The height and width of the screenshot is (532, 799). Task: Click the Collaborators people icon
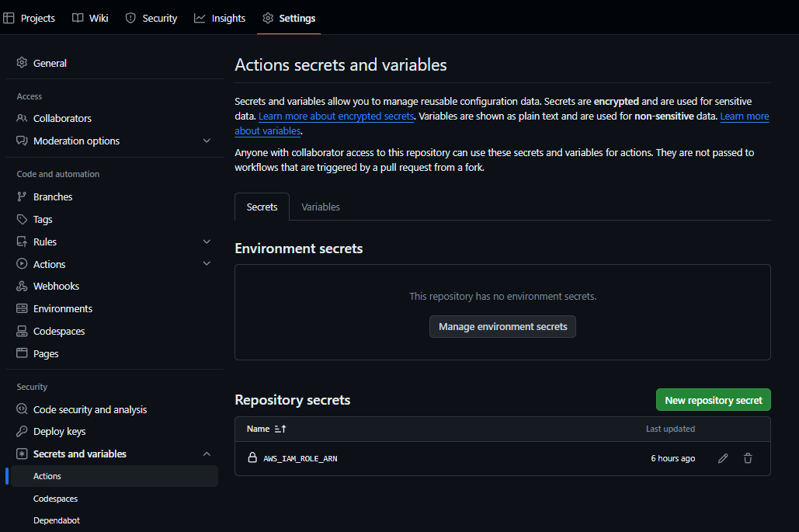click(22, 118)
